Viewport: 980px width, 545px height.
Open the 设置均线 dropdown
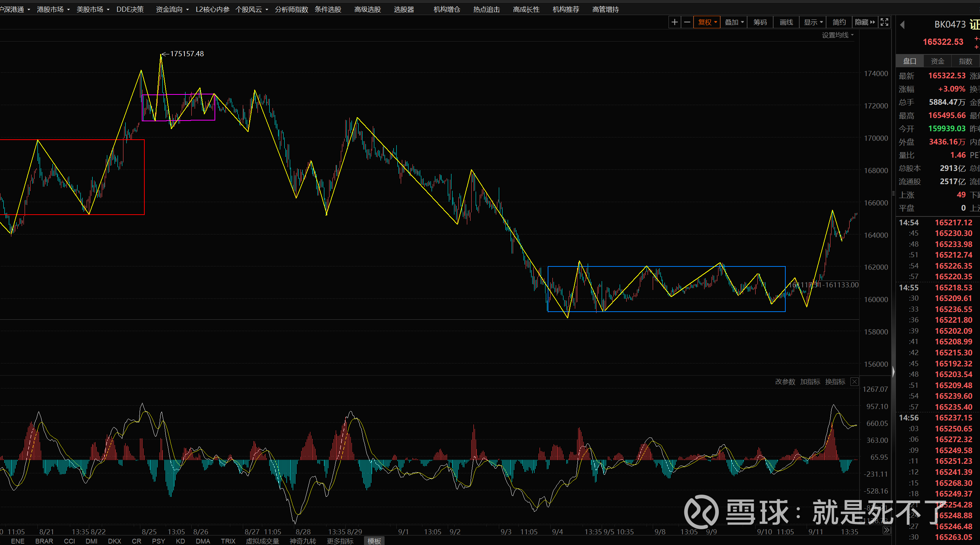coord(837,35)
